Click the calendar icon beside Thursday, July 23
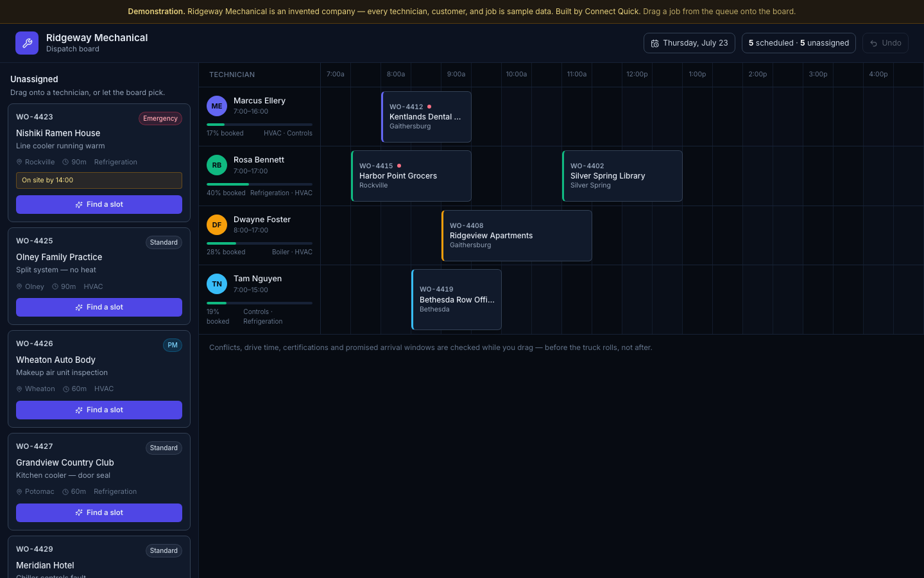Viewport: 924px width, 578px height. pyautogui.click(x=654, y=43)
